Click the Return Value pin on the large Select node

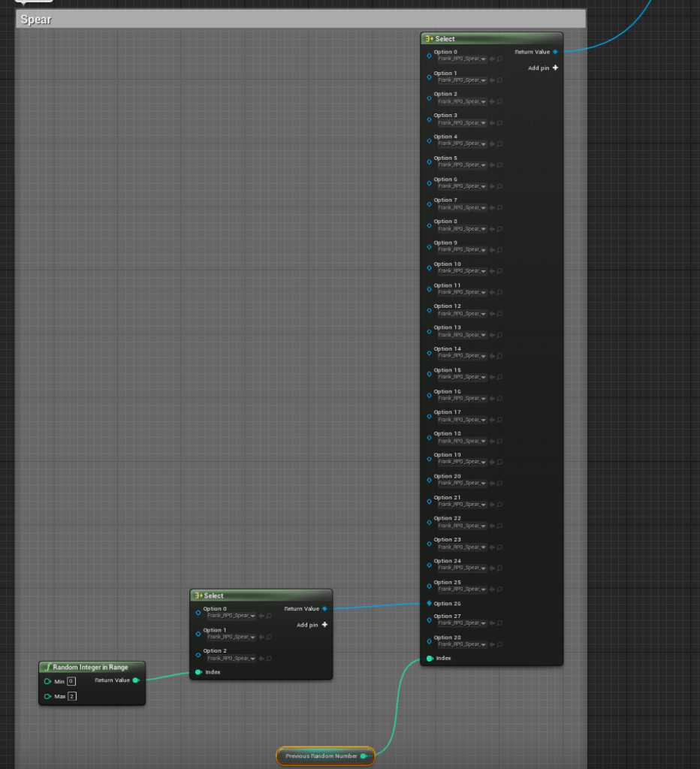tap(555, 52)
